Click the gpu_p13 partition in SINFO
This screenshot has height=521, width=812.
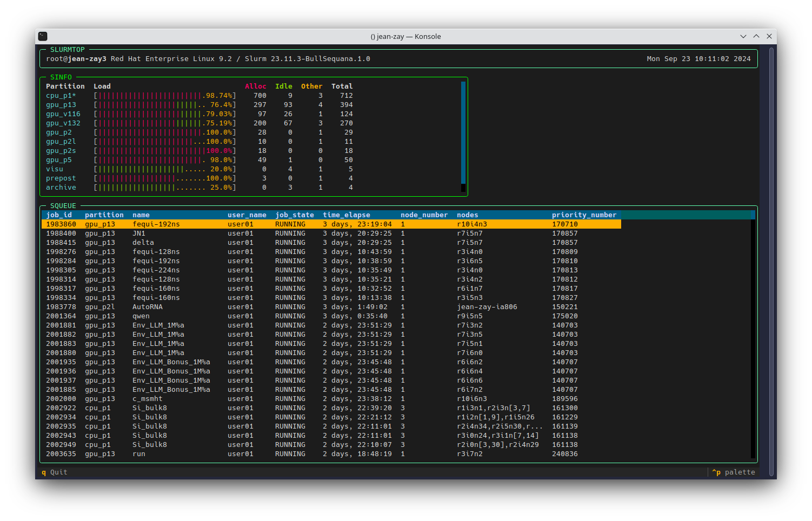(x=61, y=105)
